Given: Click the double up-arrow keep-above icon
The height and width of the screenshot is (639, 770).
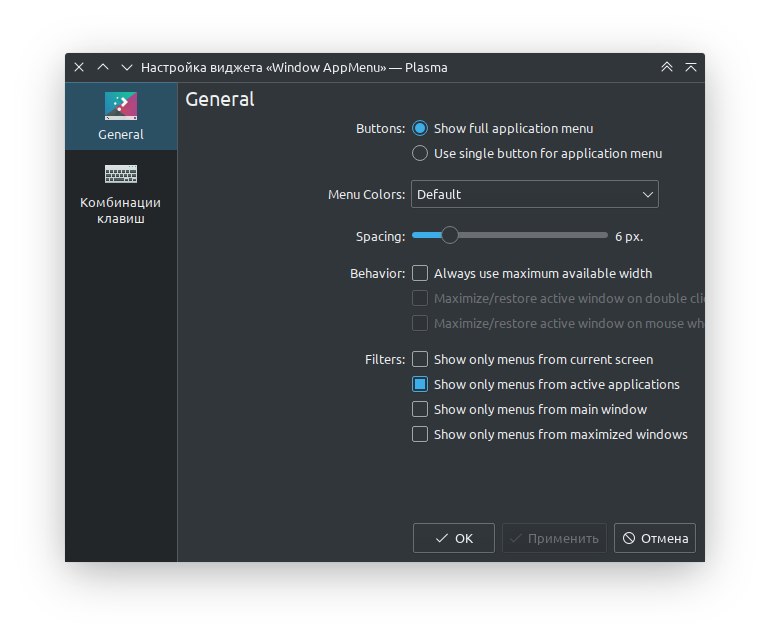Looking at the screenshot, I should click(666, 67).
